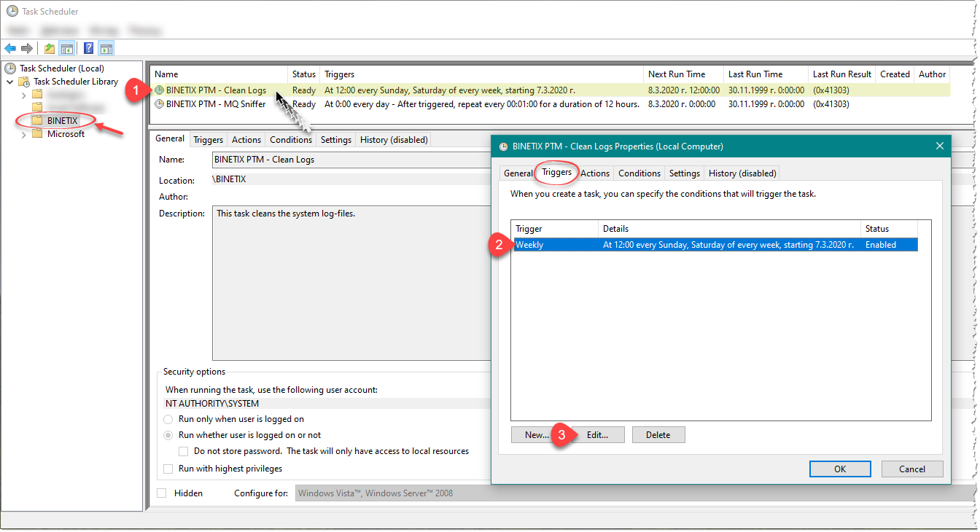The height and width of the screenshot is (532, 980).
Task: Select Triggers tab in Properties dialog
Action: click(557, 172)
